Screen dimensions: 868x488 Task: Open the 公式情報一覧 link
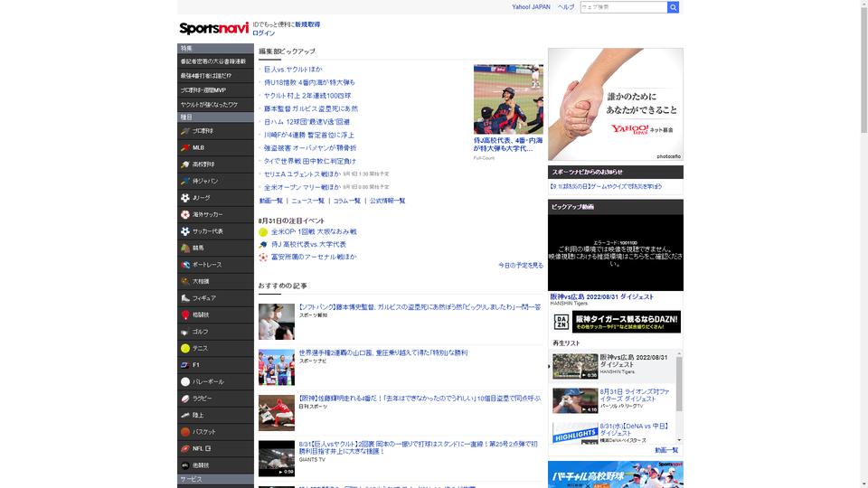click(x=388, y=201)
